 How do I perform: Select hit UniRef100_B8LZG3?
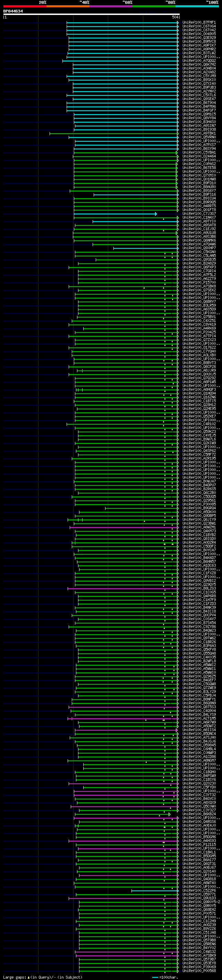(199, 589)
